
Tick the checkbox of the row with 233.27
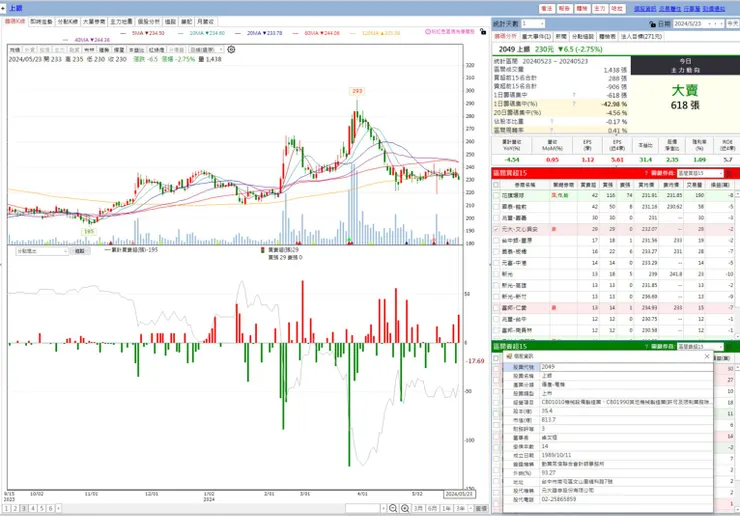(496, 252)
